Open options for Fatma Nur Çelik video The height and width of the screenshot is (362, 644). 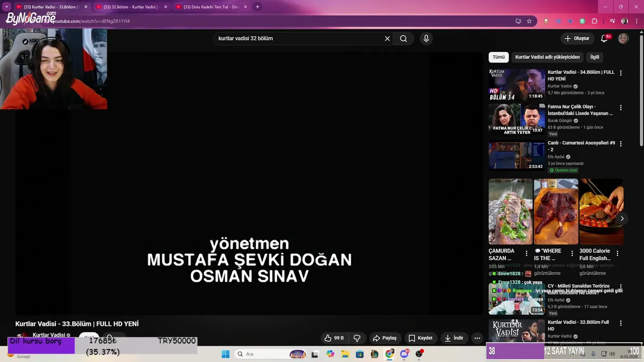620,108
